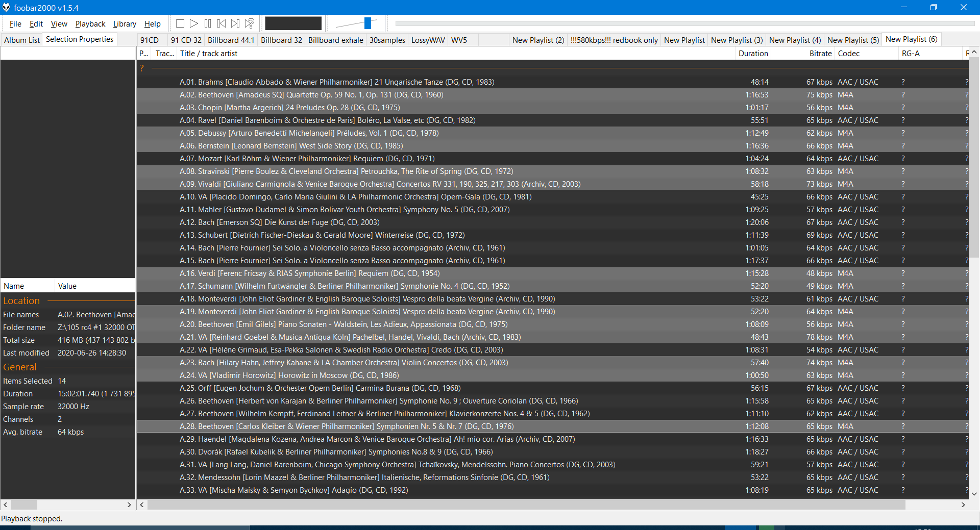The image size is (980, 530).
Task: Open the 91CD playlist tab
Action: 150,40
